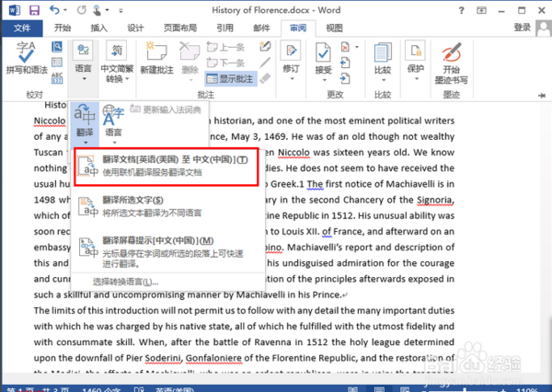The image size is (552, 392).
Task: Toggle 修订 track changes
Action: tap(291, 56)
